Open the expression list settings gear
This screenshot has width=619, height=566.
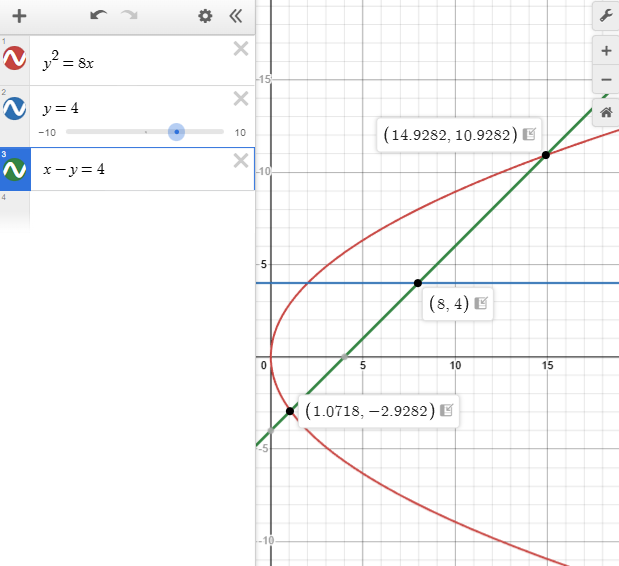pos(205,16)
